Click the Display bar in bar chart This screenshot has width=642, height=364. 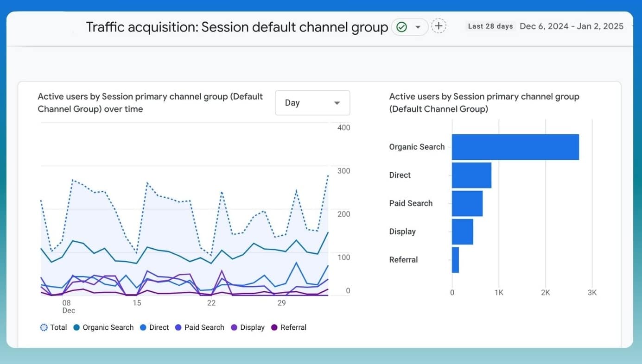pos(463,232)
